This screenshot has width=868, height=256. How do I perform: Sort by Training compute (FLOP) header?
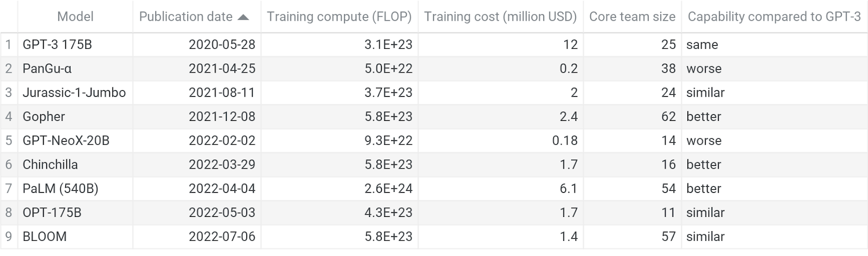coord(339,17)
